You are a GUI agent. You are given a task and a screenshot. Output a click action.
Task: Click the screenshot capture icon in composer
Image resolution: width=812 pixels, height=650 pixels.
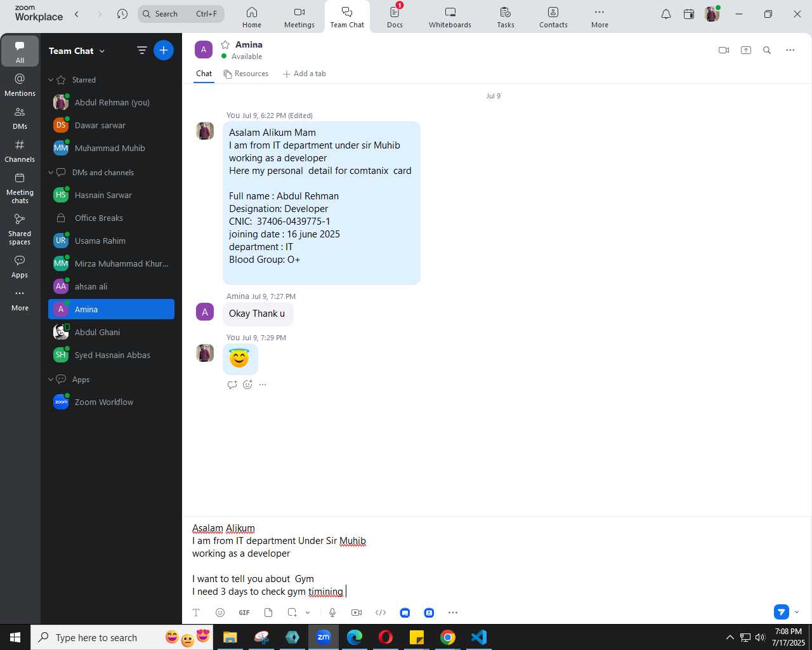(x=292, y=613)
